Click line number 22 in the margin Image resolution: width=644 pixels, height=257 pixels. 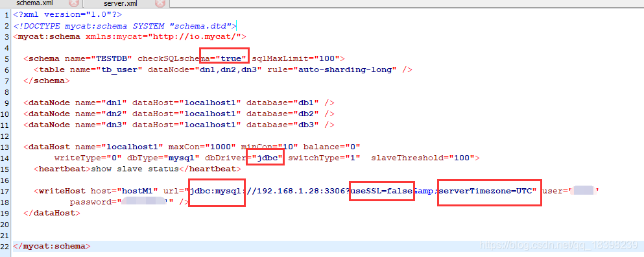point(5,247)
